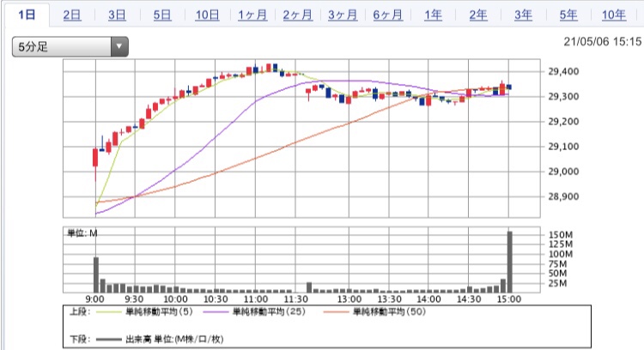Open the 1年 chart period
The width and height of the screenshot is (644, 350).
[x=433, y=15]
